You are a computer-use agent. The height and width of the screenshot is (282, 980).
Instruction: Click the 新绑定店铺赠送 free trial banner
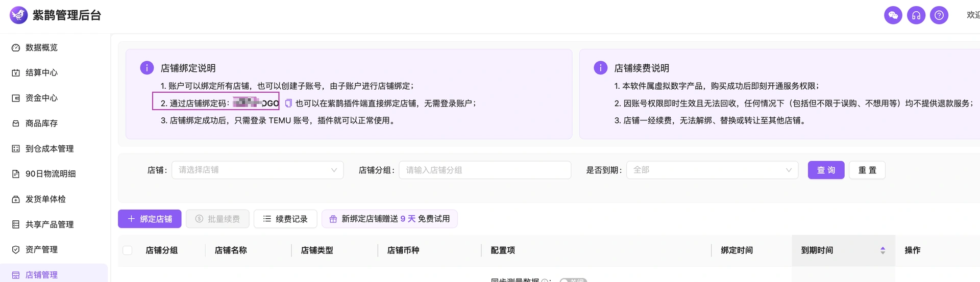[x=389, y=219]
